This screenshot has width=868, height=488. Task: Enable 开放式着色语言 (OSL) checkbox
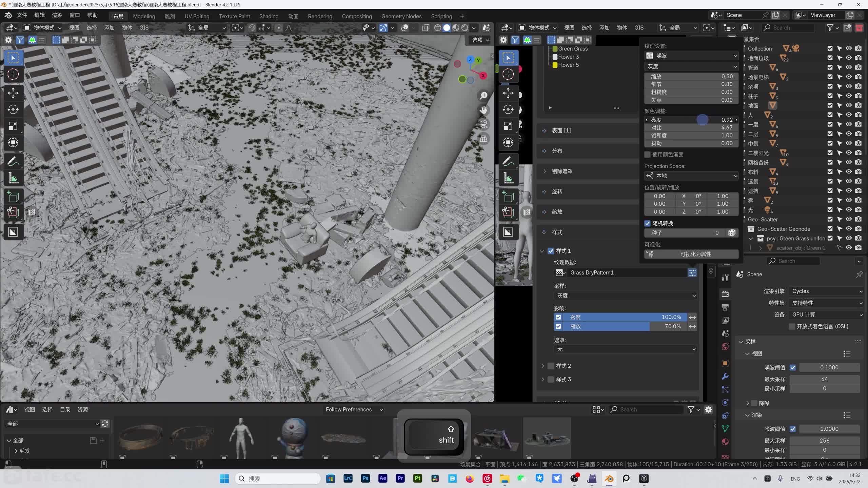tap(792, 326)
